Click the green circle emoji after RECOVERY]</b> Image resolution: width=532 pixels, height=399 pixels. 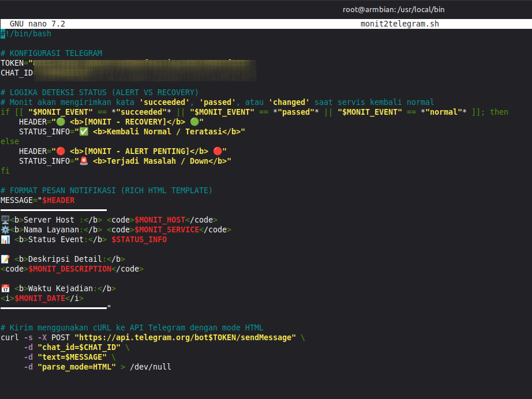(x=195, y=122)
